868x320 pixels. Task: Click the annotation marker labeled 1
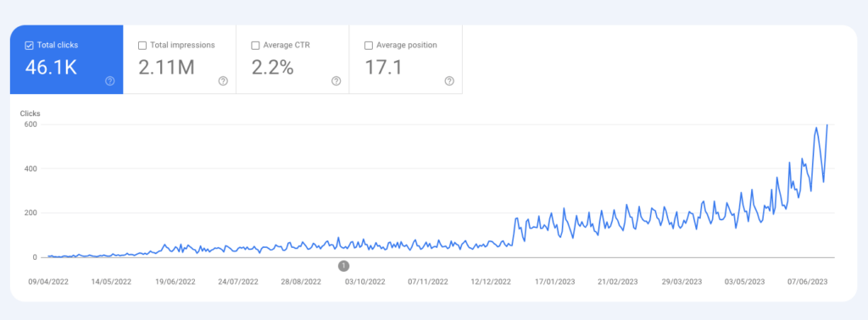click(x=343, y=266)
